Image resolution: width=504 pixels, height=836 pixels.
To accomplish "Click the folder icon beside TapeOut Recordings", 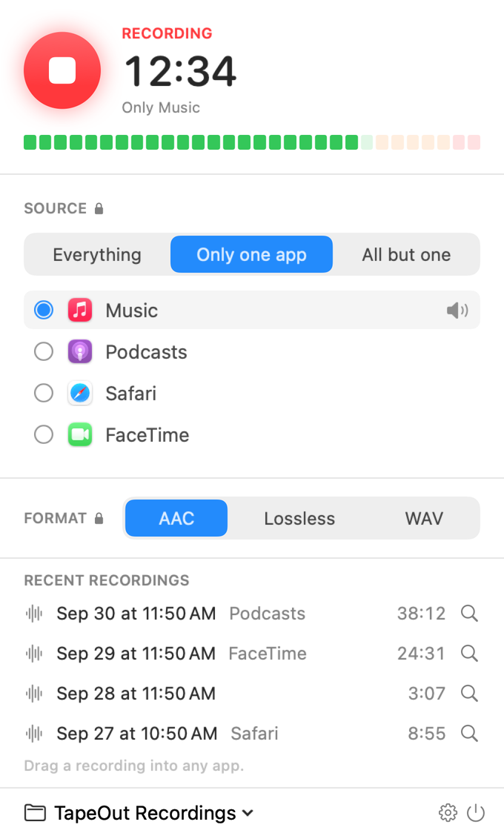I will coord(35,812).
